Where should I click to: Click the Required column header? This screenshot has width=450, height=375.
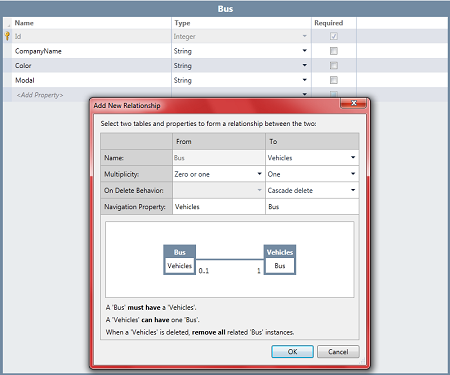coord(334,23)
